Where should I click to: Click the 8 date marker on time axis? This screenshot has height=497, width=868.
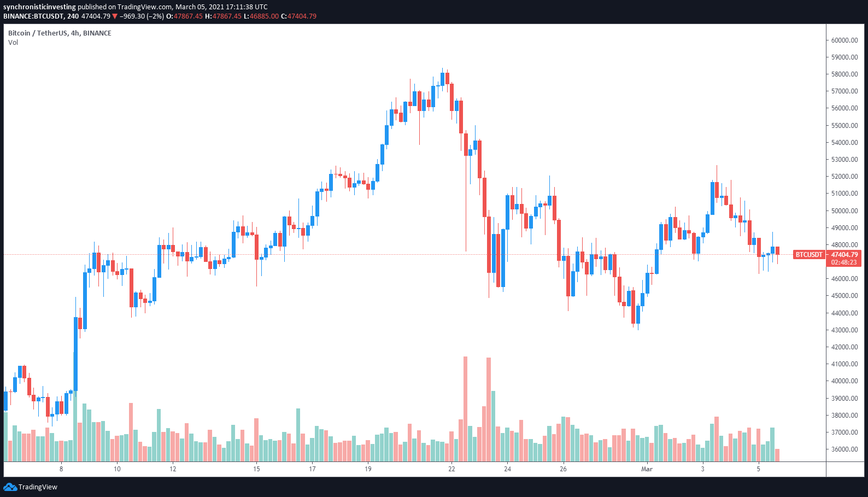pyautogui.click(x=61, y=469)
